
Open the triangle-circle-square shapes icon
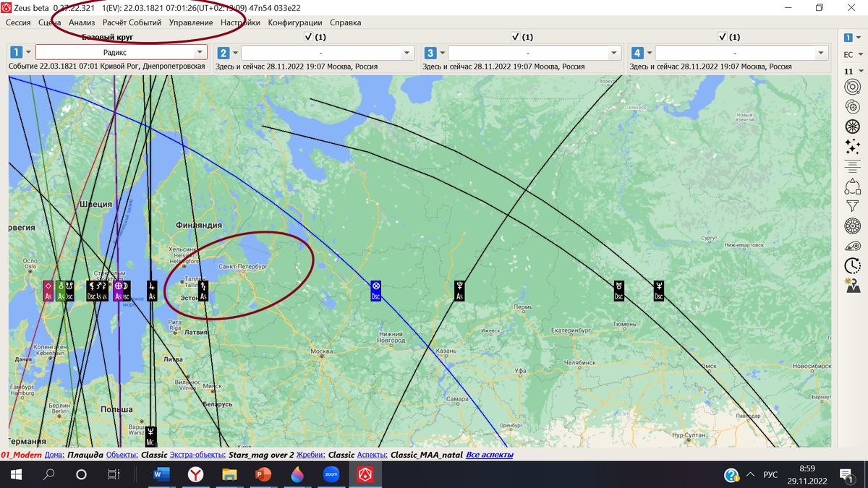pos(851,187)
